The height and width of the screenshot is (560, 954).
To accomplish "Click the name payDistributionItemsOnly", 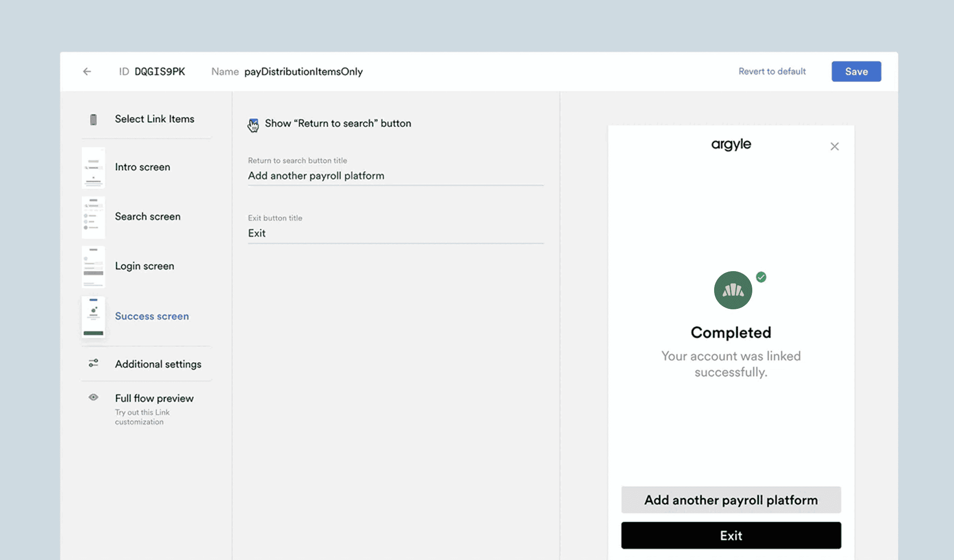I will pyautogui.click(x=303, y=72).
